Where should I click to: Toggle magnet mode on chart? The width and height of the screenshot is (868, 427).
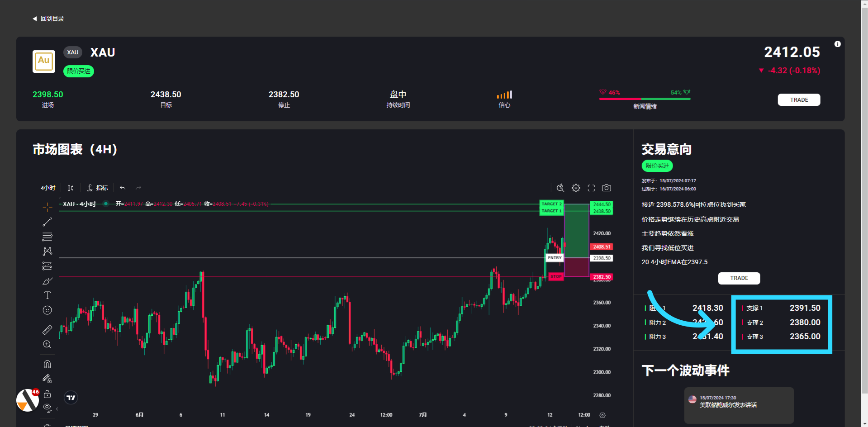(x=47, y=364)
